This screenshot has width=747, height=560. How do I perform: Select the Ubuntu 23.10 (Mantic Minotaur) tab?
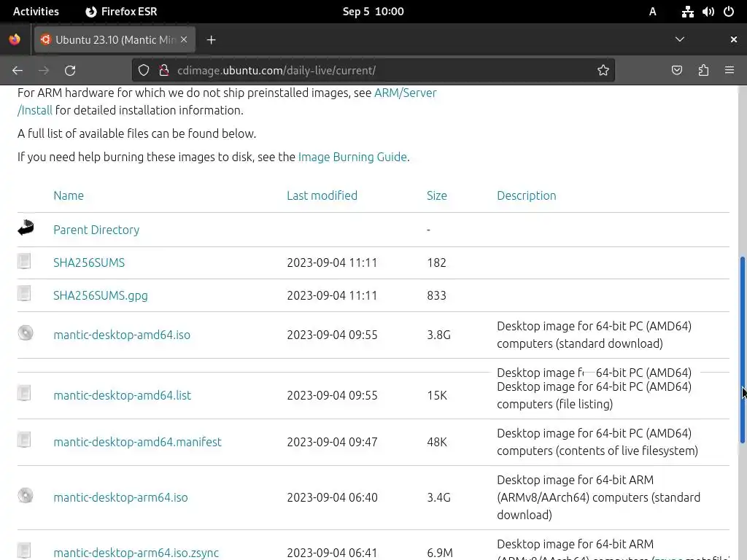[x=115, y=39]
